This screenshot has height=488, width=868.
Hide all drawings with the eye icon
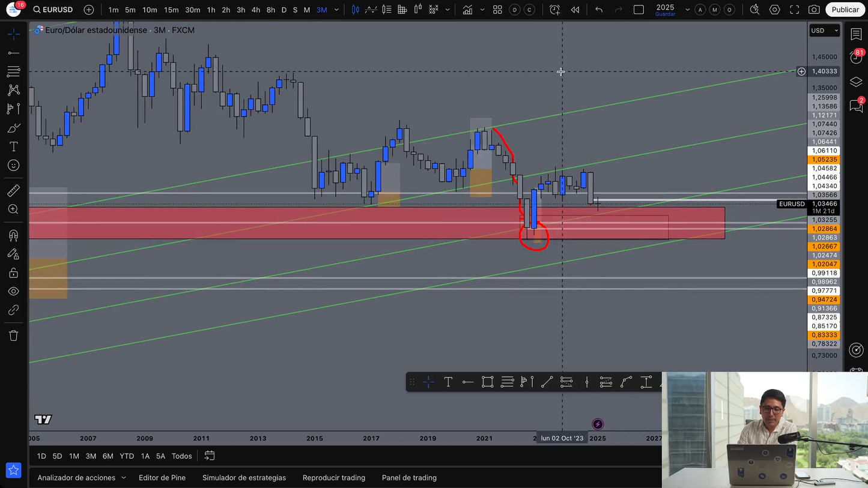[13, 292]
